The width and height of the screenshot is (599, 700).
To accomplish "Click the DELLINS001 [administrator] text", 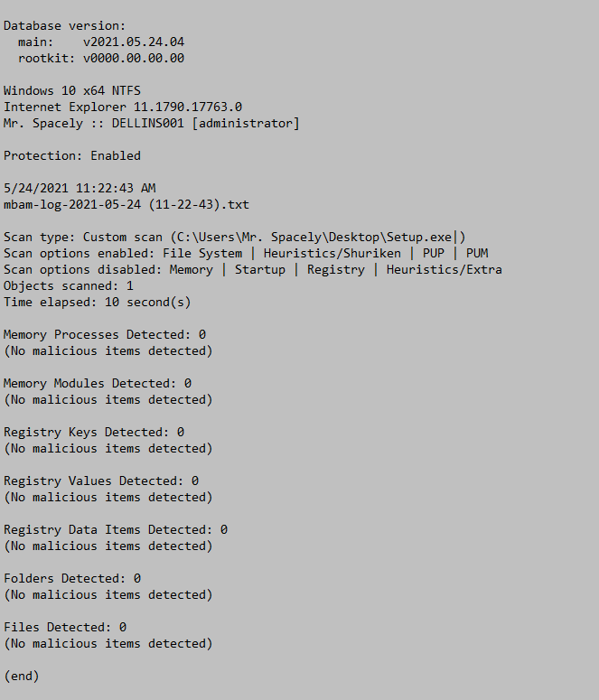I will coord(205,123).
